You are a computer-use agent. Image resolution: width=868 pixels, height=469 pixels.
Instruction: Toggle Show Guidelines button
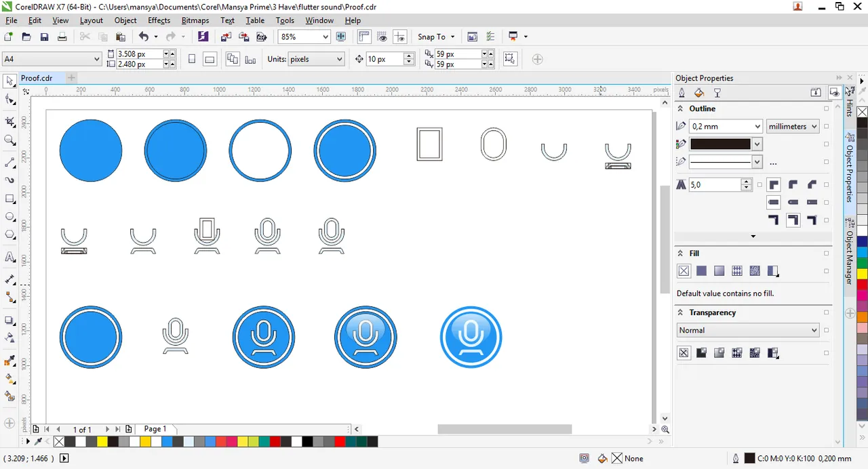click(x=400, y=37)
